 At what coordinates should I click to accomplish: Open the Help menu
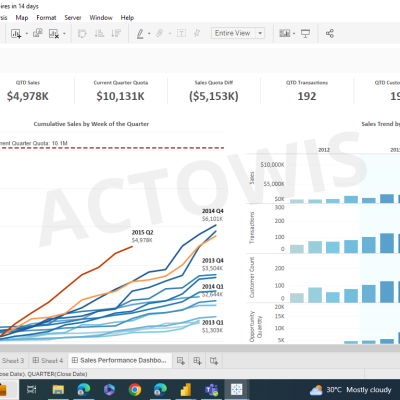pyautogui.click(x=127, y=18)
